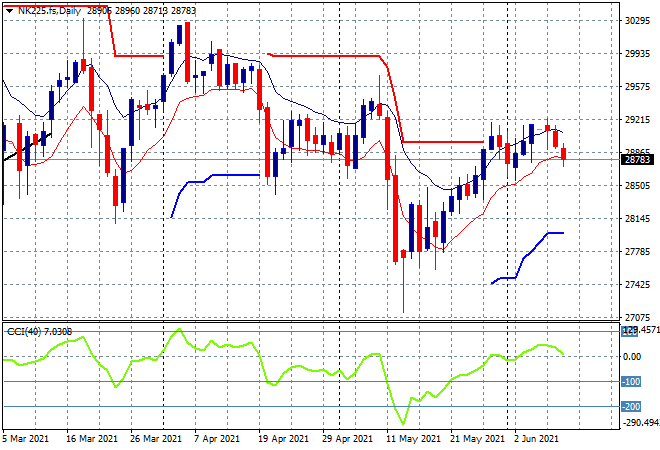
Task: Click the 30295 price axis label
Action: pyautogui.click(x=637, y=21)
